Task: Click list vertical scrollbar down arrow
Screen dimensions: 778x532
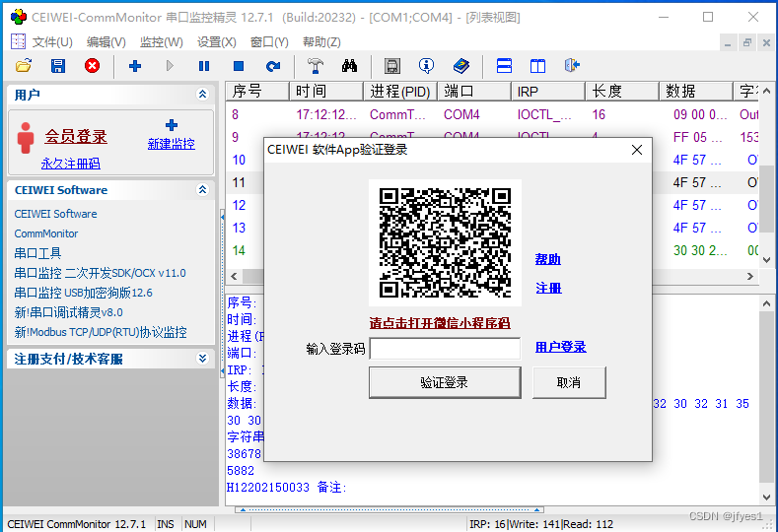Action: (766, 260)
